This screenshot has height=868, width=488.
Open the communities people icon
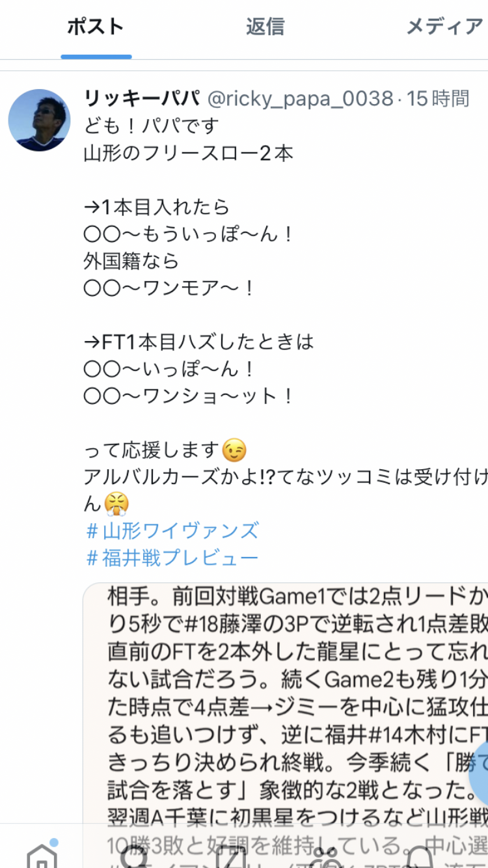(325, 856)
